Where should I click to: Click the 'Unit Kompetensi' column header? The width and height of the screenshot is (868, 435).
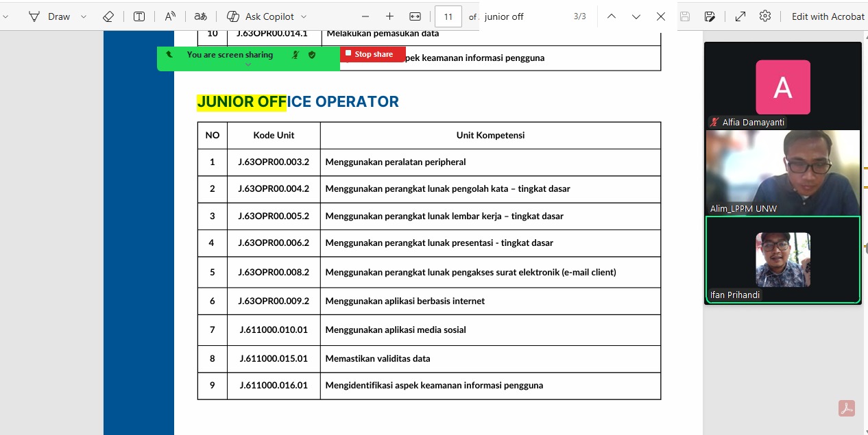click(x=490, y=135)
